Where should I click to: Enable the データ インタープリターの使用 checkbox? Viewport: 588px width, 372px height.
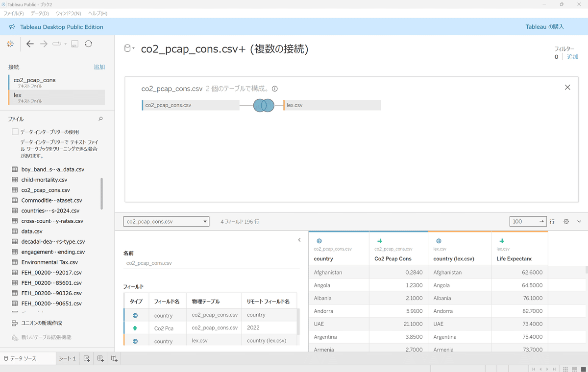[15, 132]
